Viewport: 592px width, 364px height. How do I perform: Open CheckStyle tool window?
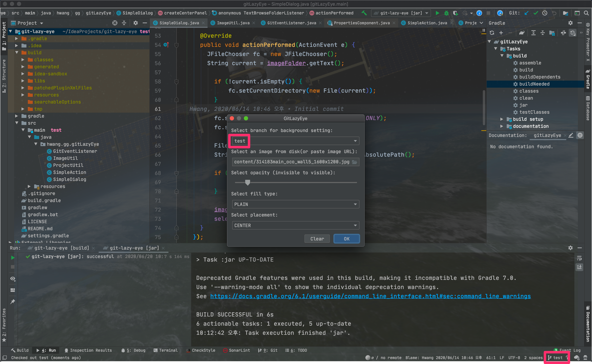point(201,350)
